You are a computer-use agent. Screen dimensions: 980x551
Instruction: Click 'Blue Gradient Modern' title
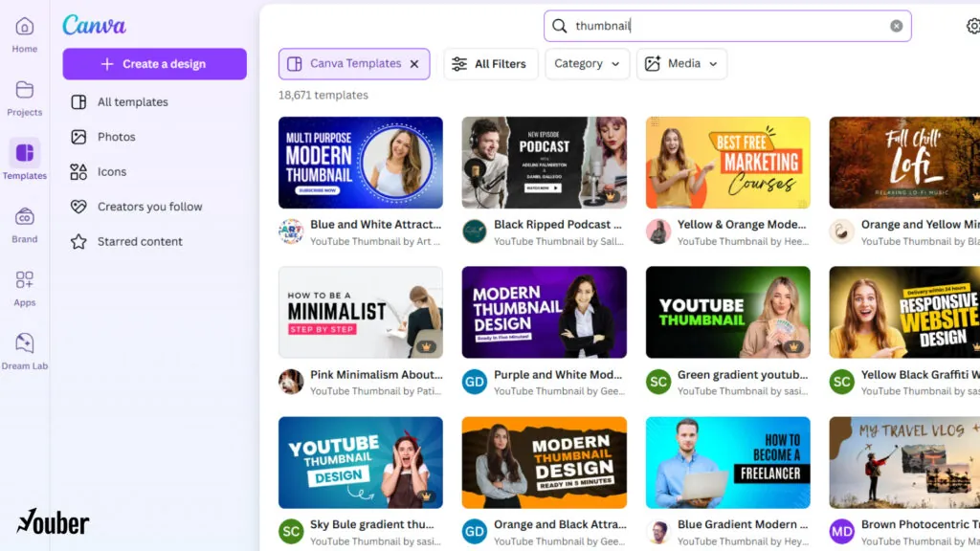point(743,524)
